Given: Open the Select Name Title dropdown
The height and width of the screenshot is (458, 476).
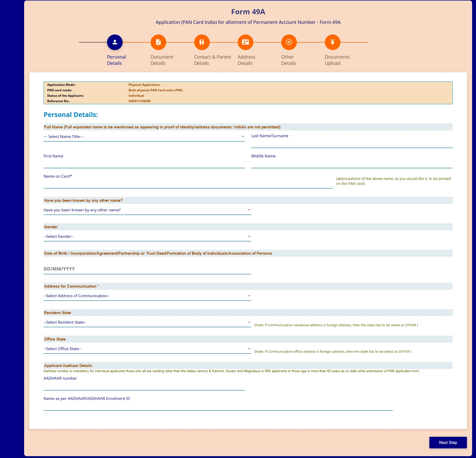Looking at the screenshot, I should 144,136.
